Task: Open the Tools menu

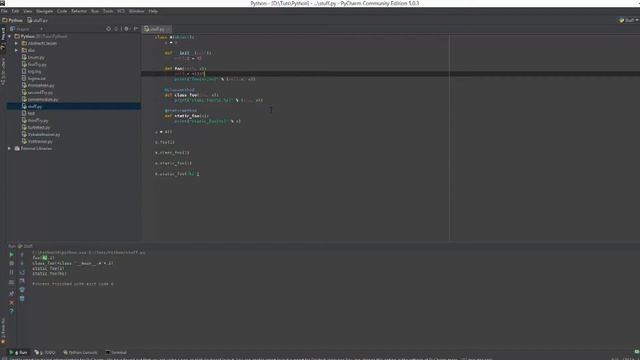Action: click(108, 11)
